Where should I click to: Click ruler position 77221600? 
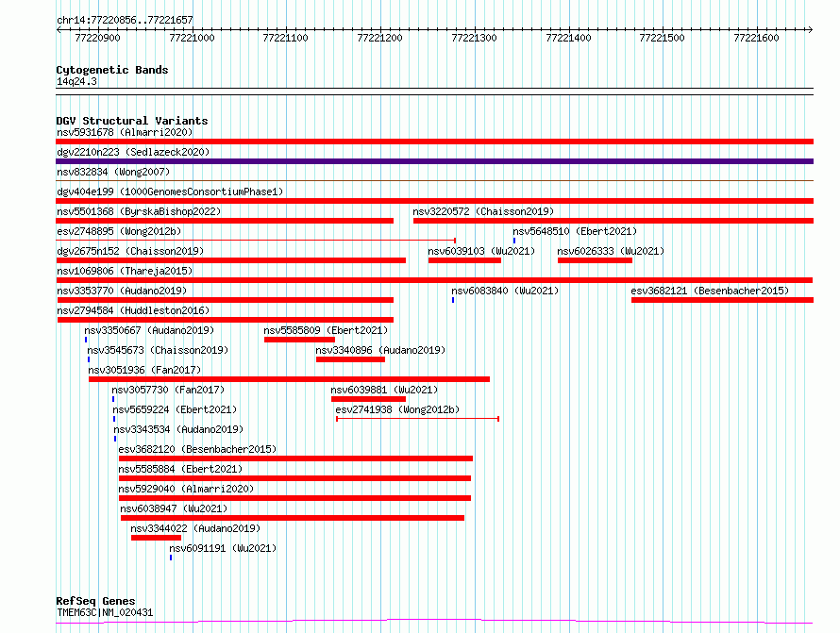point(756,38)
